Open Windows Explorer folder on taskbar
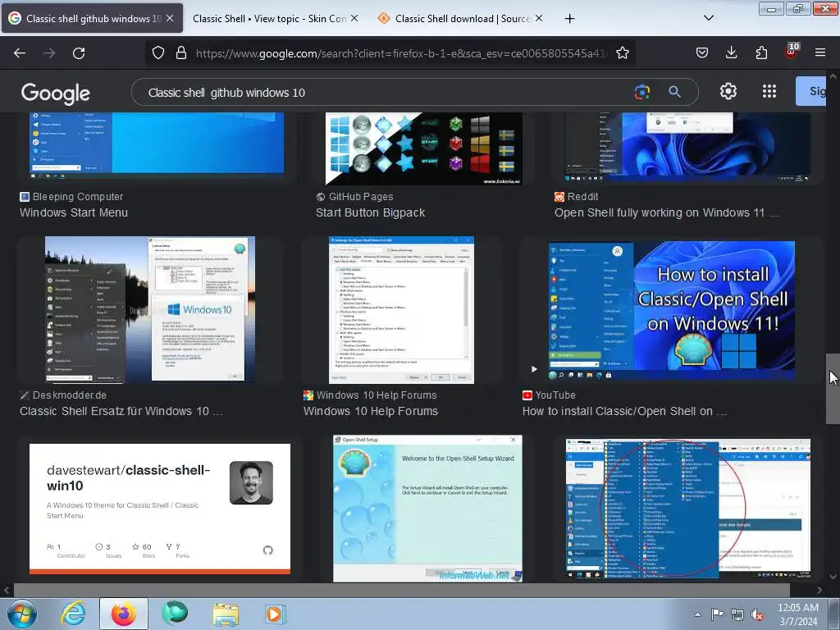Image resolution: width=840 pixels, height=630 pixels. click(x=226, y=614)
